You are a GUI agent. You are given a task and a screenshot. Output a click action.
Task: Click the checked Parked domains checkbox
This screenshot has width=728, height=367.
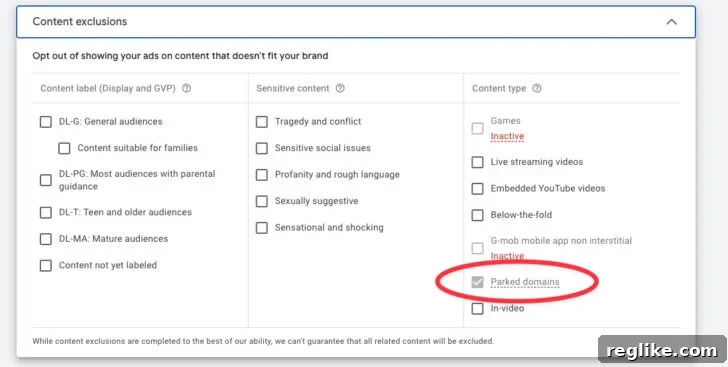tap(477, 282)
